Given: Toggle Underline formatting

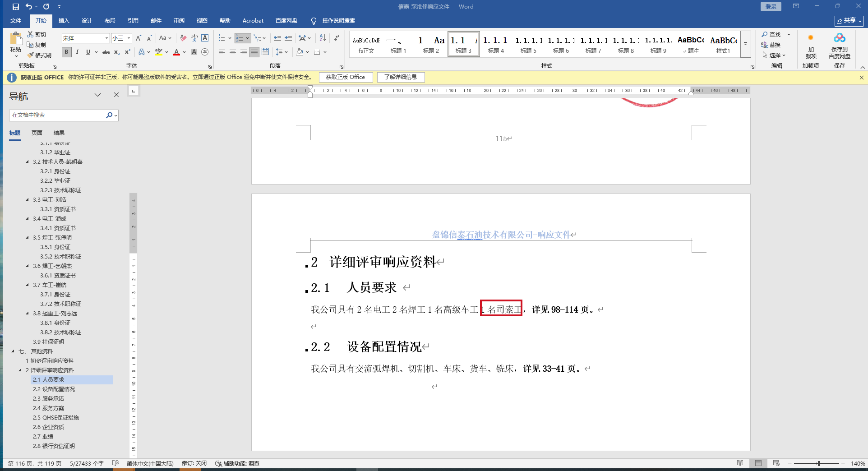Looking at the screenshot, I should (x=88, y=52).
